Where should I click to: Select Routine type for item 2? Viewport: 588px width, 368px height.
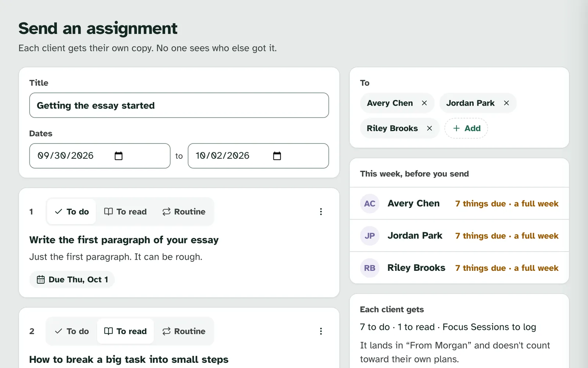click(x=184, y=331)
